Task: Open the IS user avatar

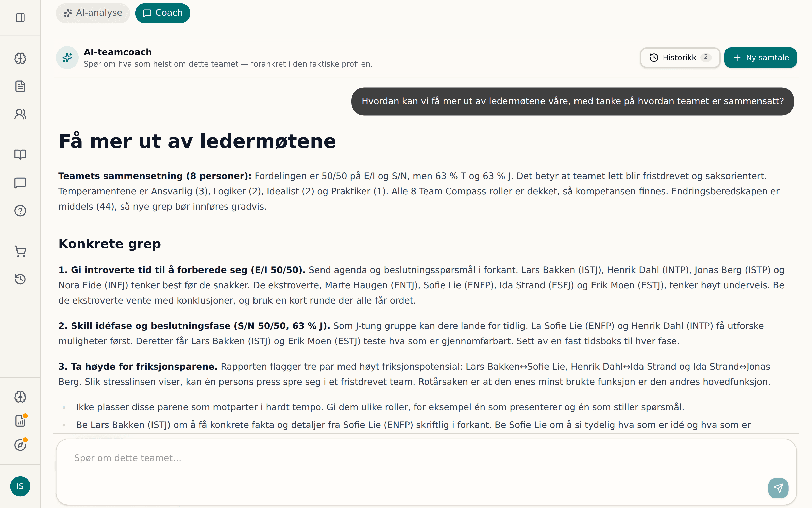Action: [20, 486]
